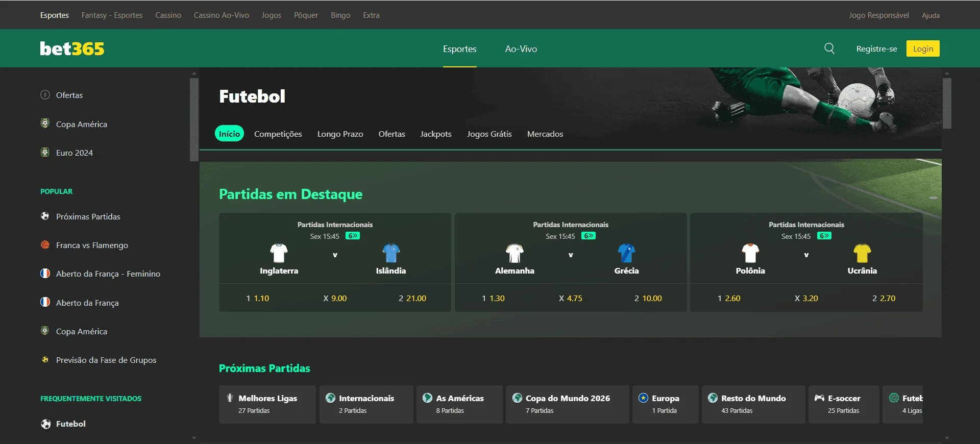Screen dimensions: 980x444
Task: Open Bingo in top menu
Action: (x=340, y=15)
